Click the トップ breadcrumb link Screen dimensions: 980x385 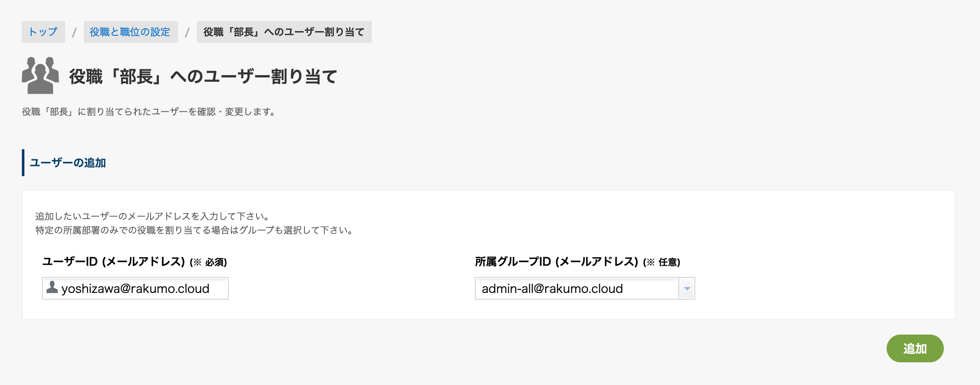(x=43, y=32)
